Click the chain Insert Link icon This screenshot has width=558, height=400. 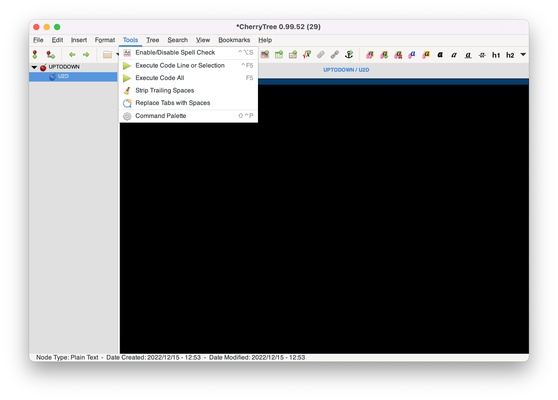pyautogui.click(x=335, y=54)
